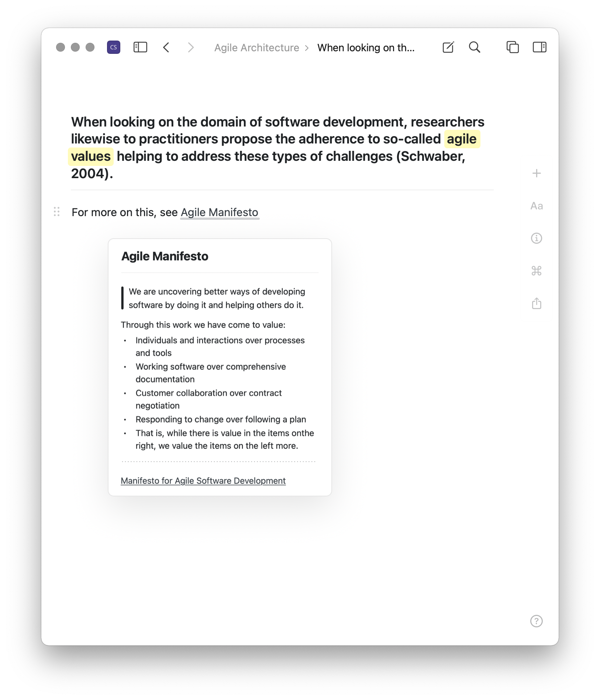
Task: Create a new note with compose icon
Action: pos(448,47)
